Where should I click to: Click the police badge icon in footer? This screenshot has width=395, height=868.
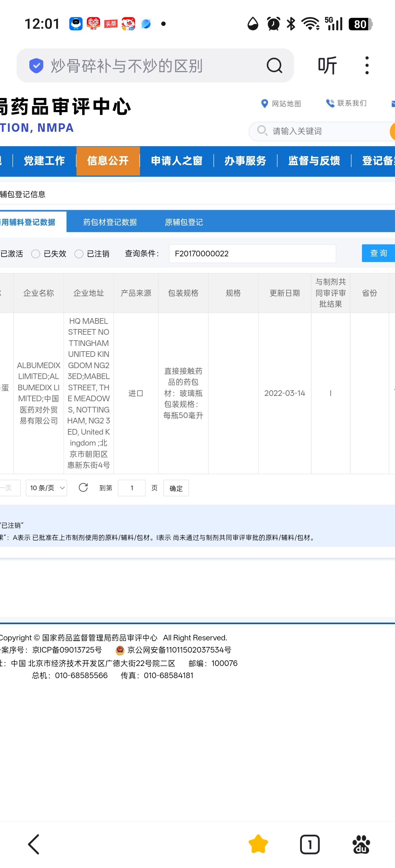pos(120,650)
